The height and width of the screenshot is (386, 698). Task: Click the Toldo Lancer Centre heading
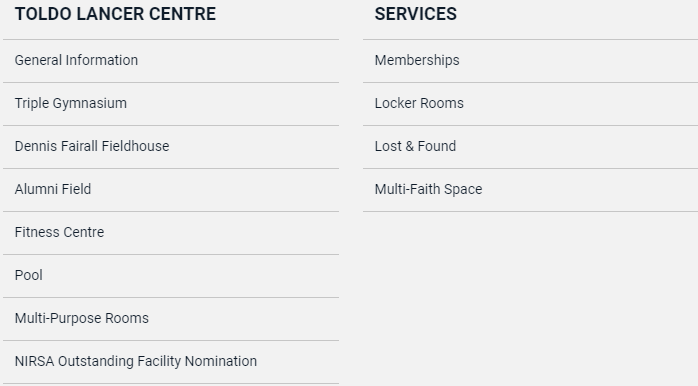(x=115, y=14)
